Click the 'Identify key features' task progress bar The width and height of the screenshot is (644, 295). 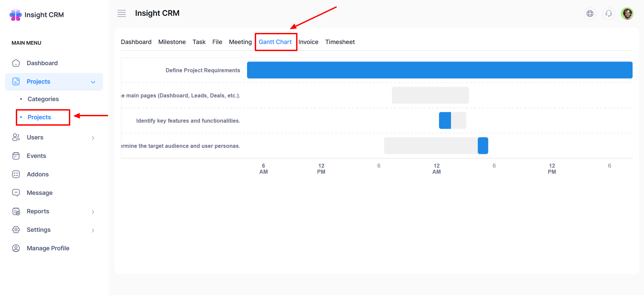point(452,120)
